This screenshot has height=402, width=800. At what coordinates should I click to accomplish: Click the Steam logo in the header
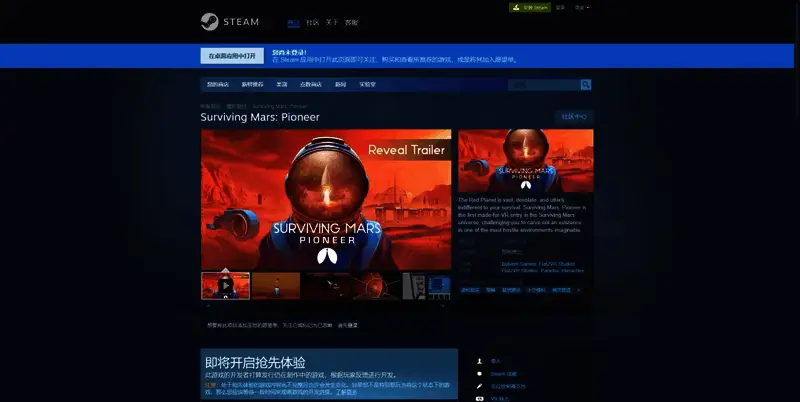(230, 22)
